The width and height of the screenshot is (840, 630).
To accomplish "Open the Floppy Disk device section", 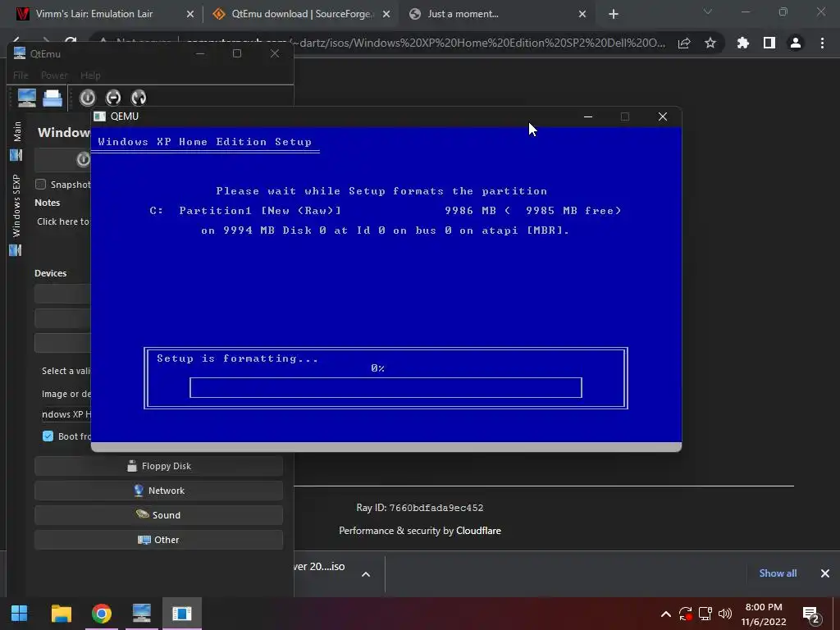I will 158,466.
